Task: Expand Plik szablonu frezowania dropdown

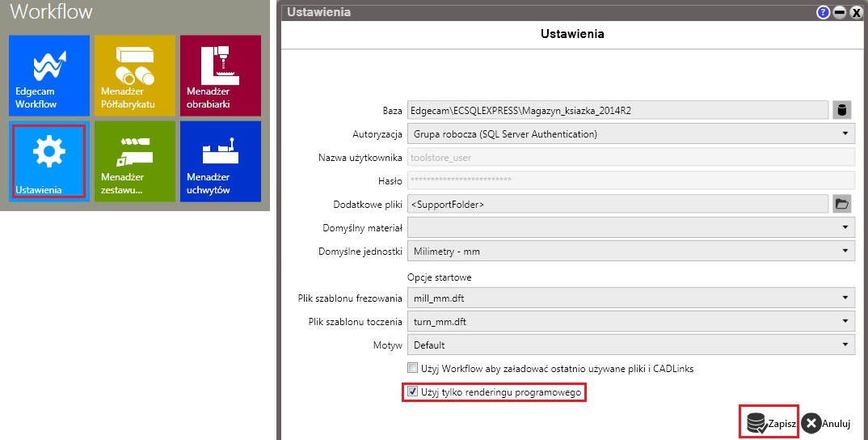Action: point(631,298)
